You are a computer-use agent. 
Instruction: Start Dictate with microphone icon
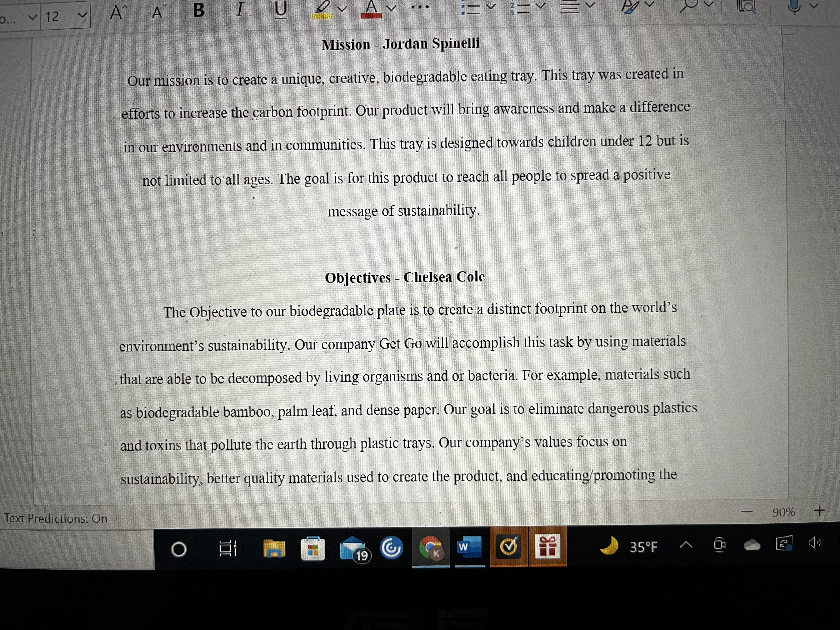[x=794, y=7]
